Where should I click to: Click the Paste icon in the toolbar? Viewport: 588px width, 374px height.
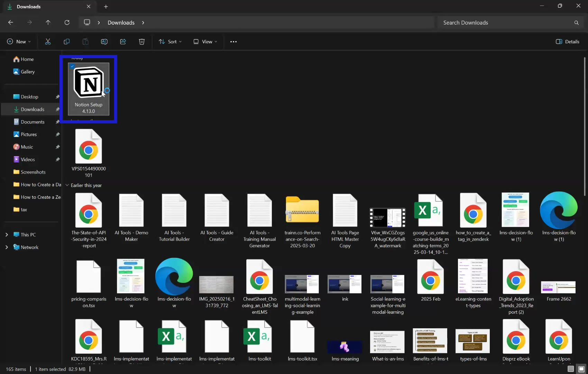click(85, 42)
